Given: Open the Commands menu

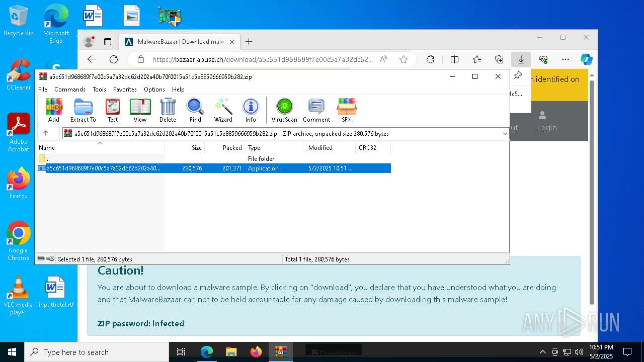Looking at the screenshot, I should point(70,89).
